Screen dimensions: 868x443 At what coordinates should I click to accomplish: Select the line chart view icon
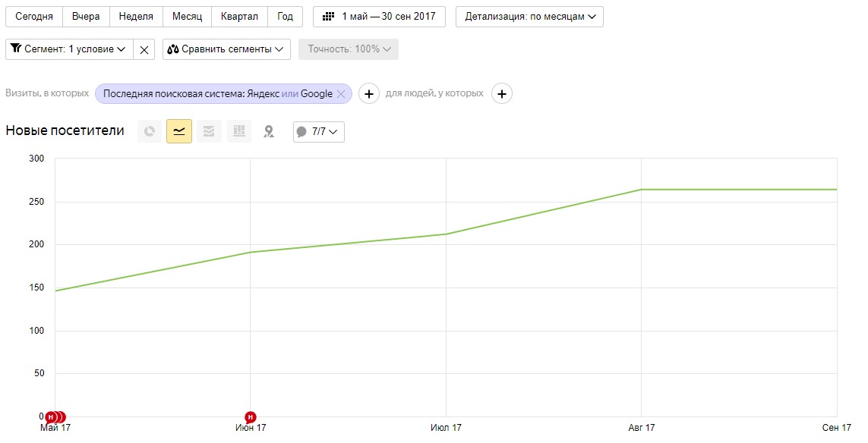[179, 132]
